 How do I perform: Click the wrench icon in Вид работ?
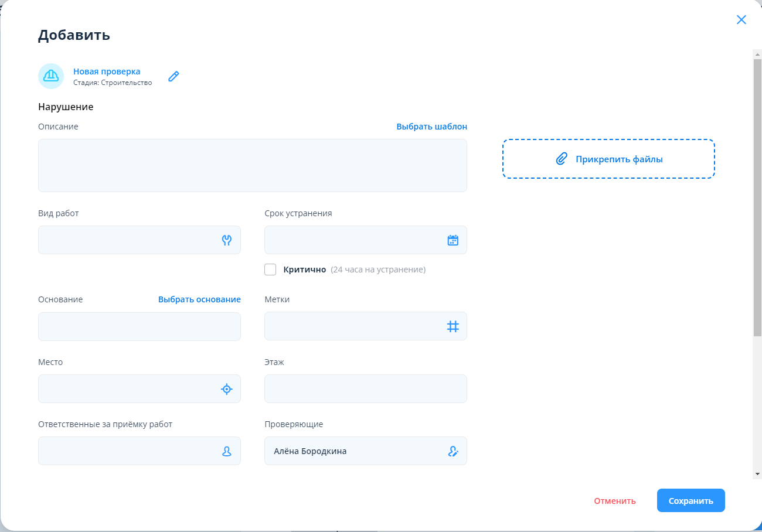(227, 240)
